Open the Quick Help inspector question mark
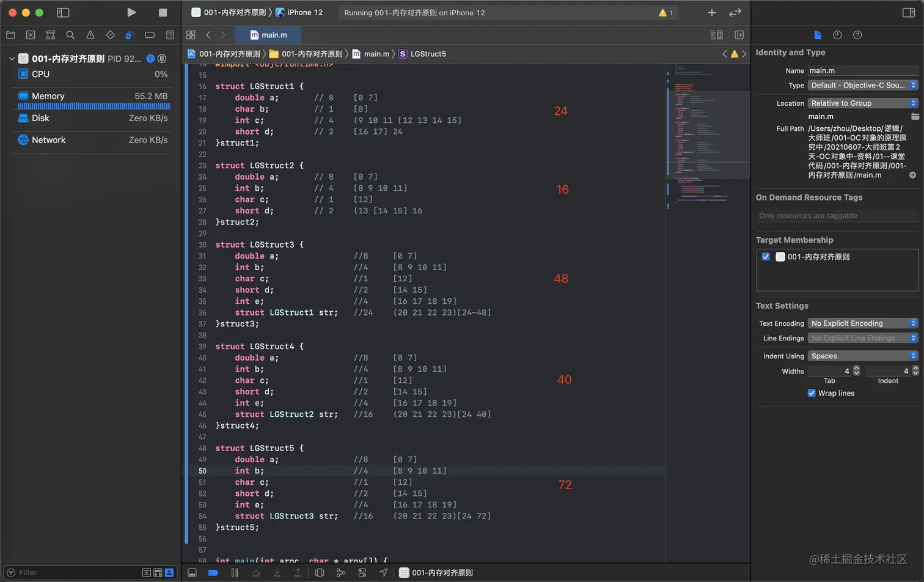This screenshot has width=924, height=582. (857, 35)
